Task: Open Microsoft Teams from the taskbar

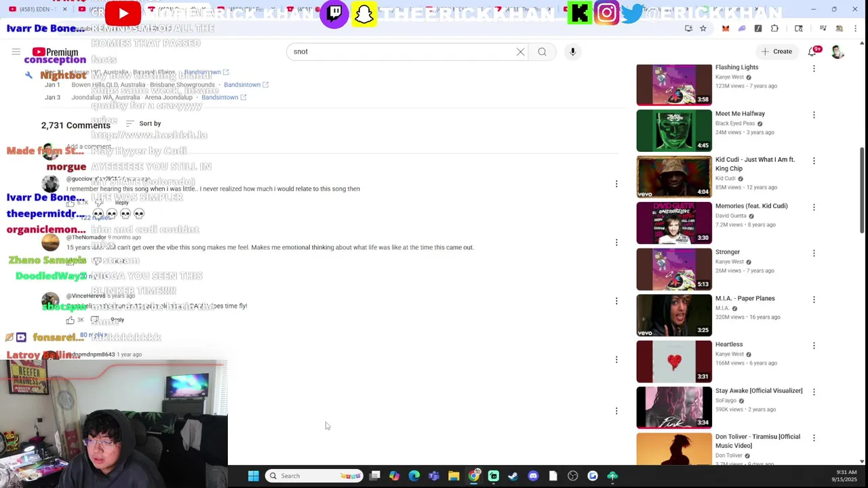Action: point(434,476)
